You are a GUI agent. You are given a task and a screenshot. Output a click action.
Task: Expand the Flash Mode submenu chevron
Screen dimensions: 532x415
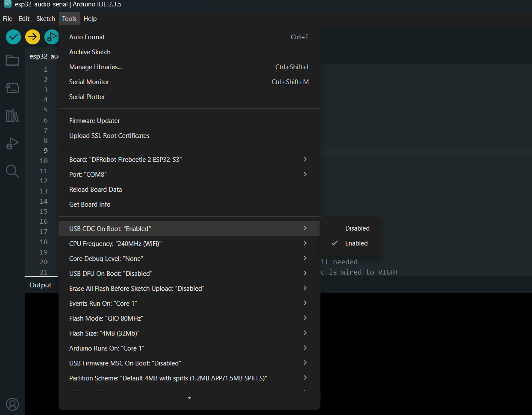coord(305,318)
